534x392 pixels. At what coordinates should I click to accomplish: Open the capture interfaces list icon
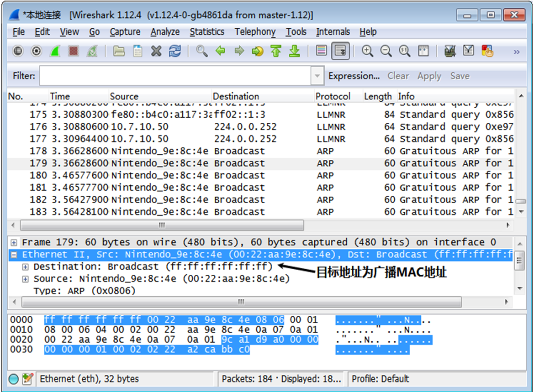coord(18,51)
